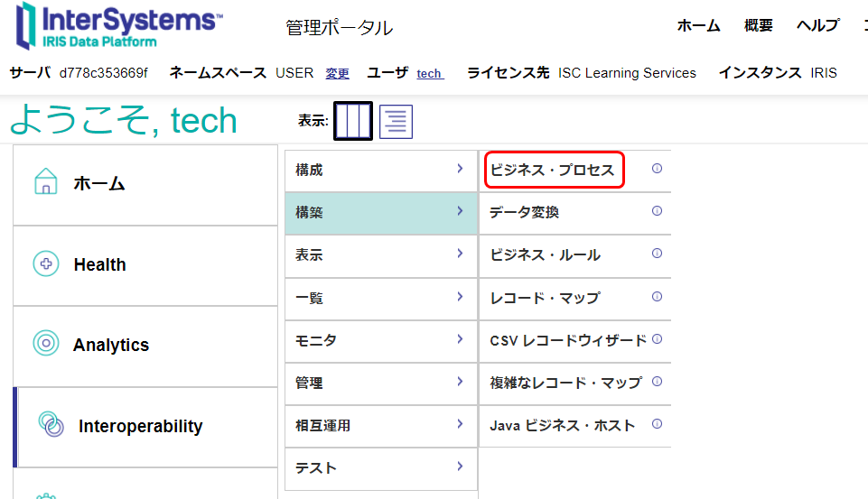Click info icon beside ビジネス・ルール

(657, 254)
